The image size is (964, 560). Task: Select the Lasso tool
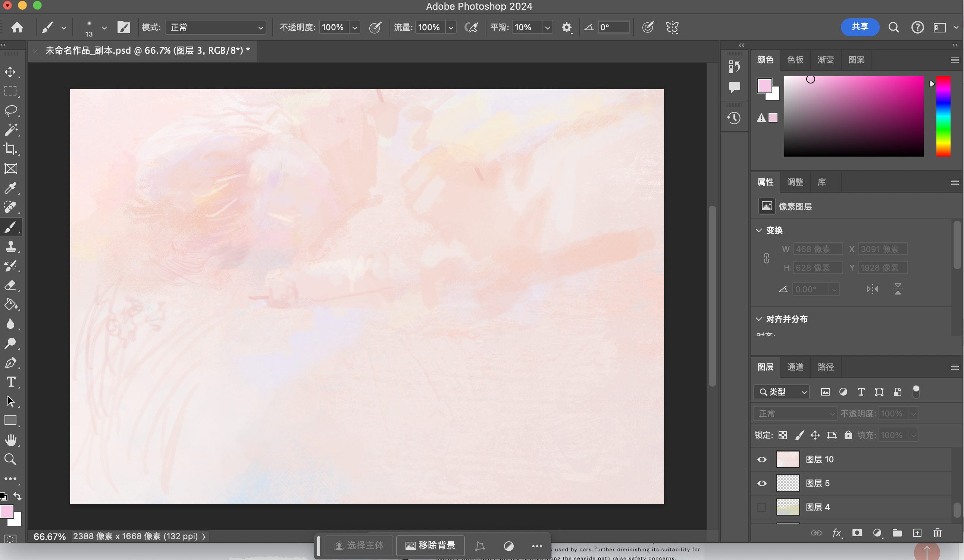[x=11, y=110]
